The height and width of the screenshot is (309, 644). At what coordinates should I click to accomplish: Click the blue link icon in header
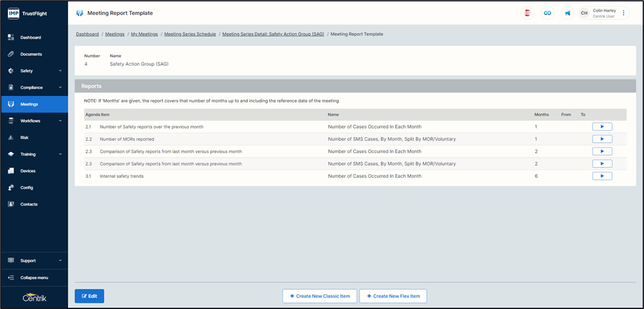coord(547,13)
